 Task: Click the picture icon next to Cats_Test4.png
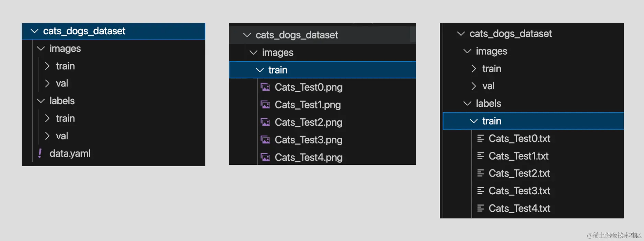tap(265, 157)
